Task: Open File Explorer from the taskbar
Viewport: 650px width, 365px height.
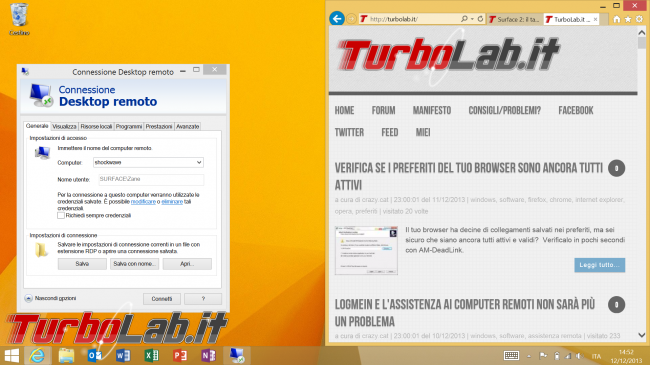Action: (x=66, y=355)
